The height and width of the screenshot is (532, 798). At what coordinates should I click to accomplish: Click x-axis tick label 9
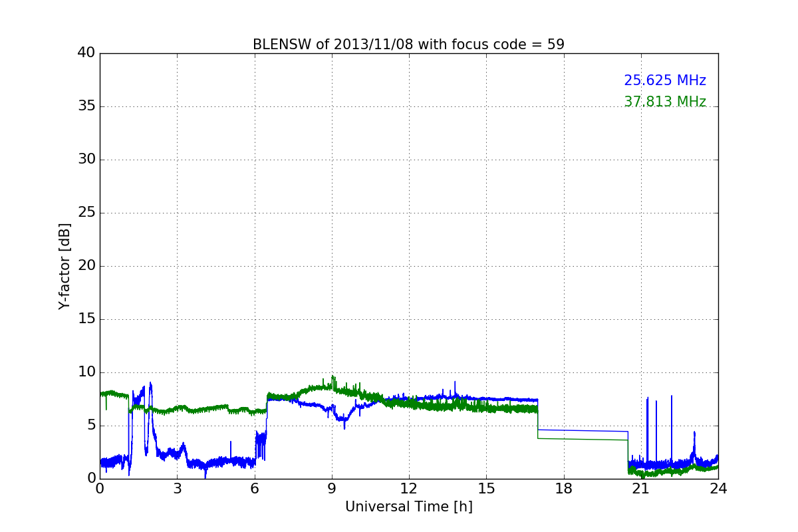[332, 488]
